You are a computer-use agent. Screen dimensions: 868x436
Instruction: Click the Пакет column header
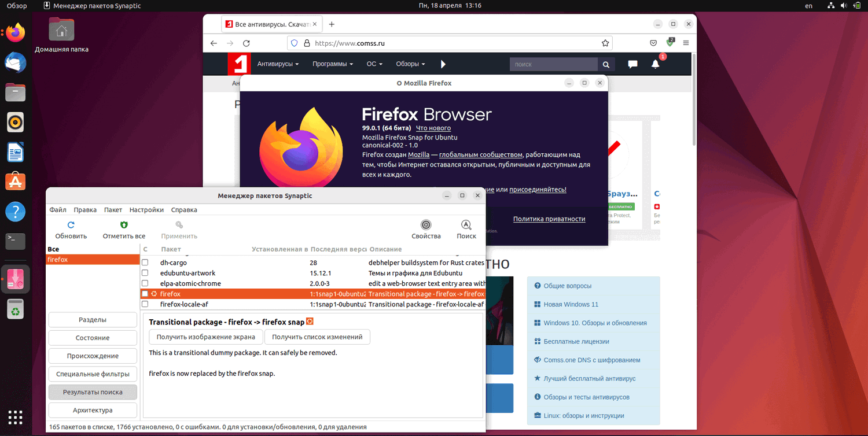pyautogui.click(x=171, y=249)
